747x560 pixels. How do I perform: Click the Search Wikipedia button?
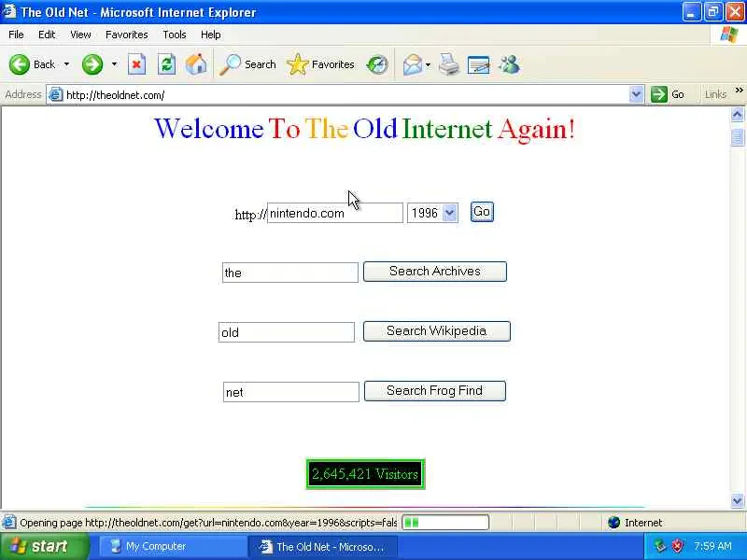coord(436,331)
